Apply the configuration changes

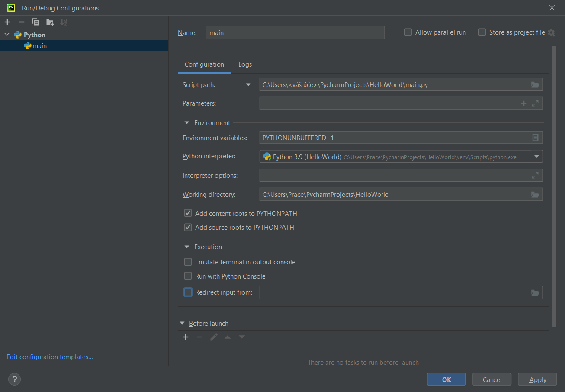[537, 379]
